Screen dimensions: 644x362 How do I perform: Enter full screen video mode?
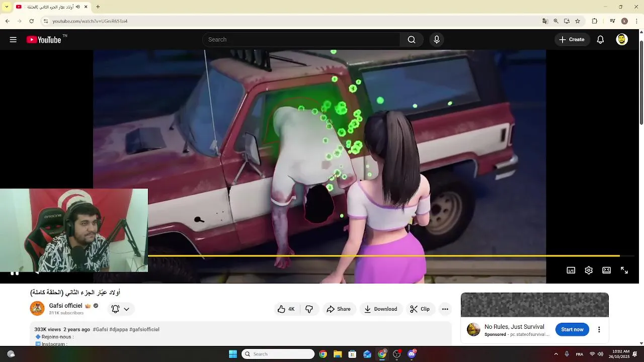pyautogui.click(x=624, y=270)
